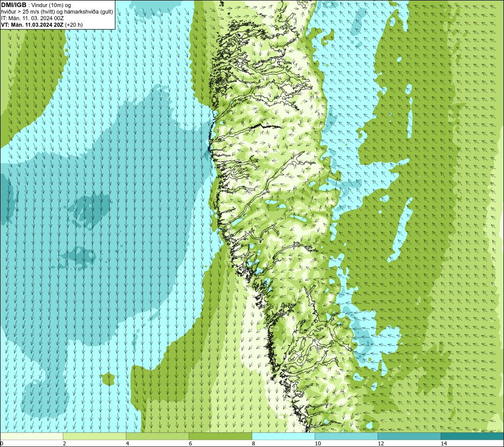Click the '12' scale label
Screen dimensions: 504x447
pyautogui.click(x=381, y=443)
